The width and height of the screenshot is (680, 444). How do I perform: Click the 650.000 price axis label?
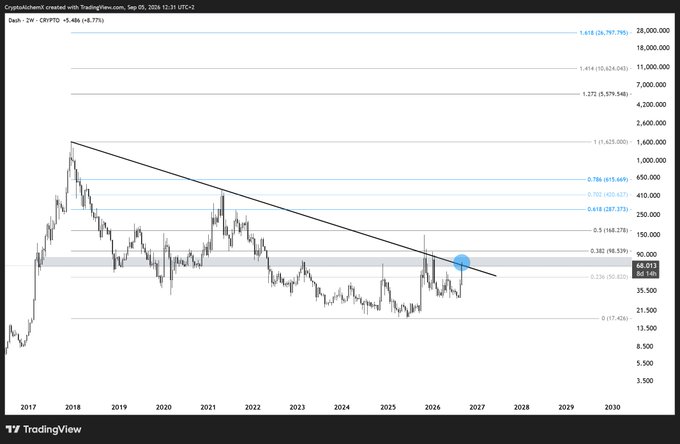tap(648, 177)
